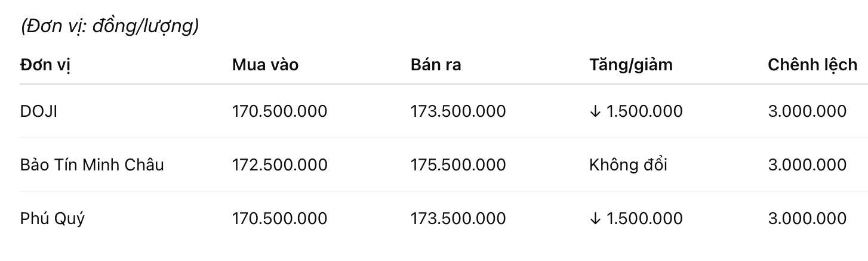The height and width of the screenshot is (261, 868).
Task: Click the "Tăng/giảm" column header
Action: click(630, 64)
